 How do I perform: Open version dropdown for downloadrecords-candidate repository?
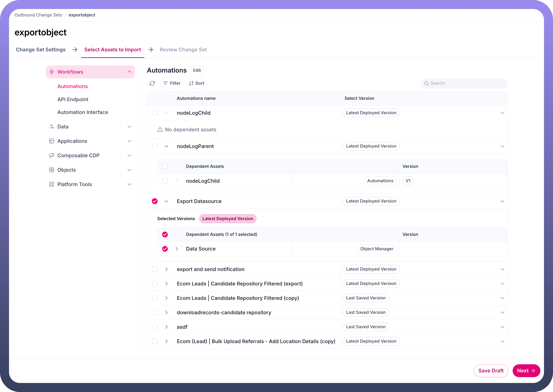click(x=502, y=313)
